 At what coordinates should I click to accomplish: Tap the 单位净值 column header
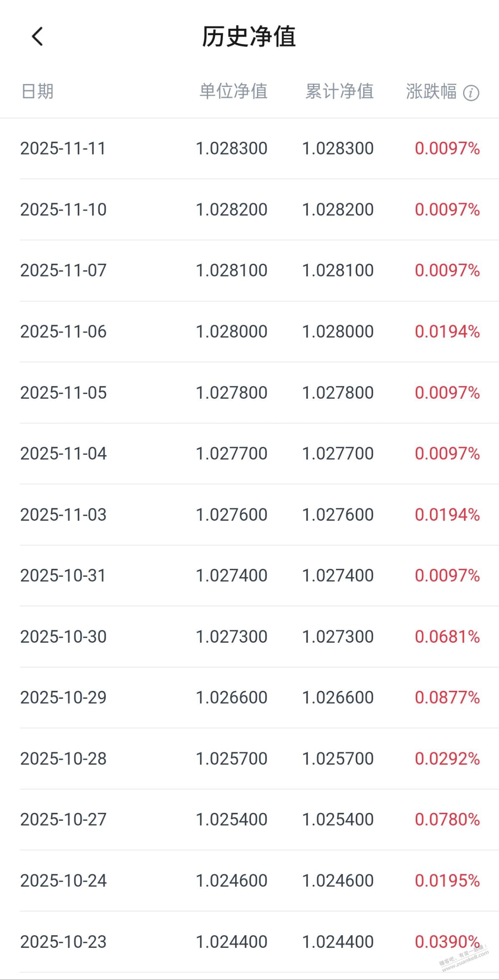233,91
